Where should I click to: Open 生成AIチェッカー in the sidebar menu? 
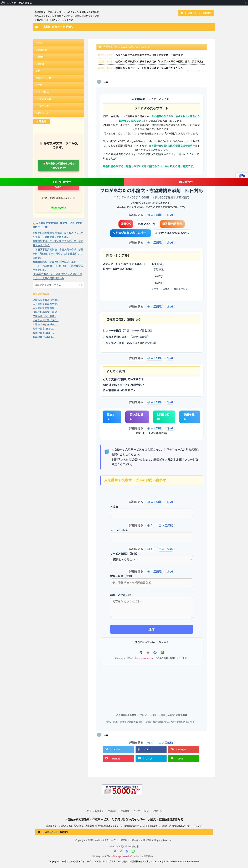[x=58, y=78]
